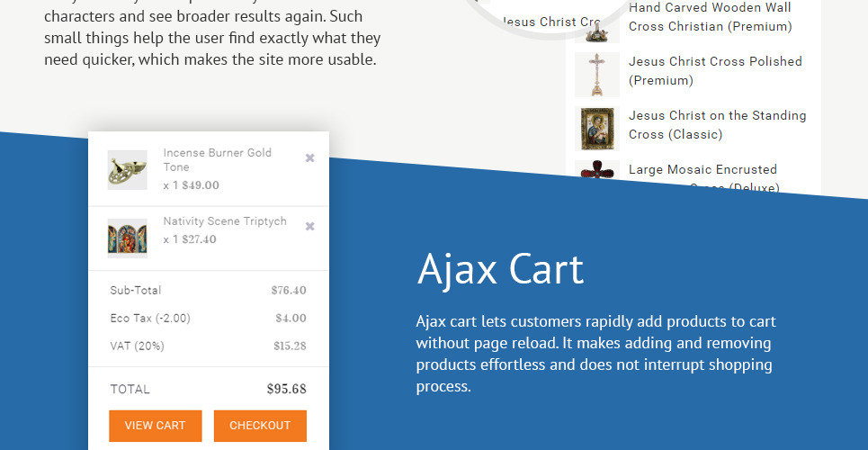Select Jesus Christ Cross Polished (Premium) result
This screenshot has height=450, width=868.
[x=715, y=71]
